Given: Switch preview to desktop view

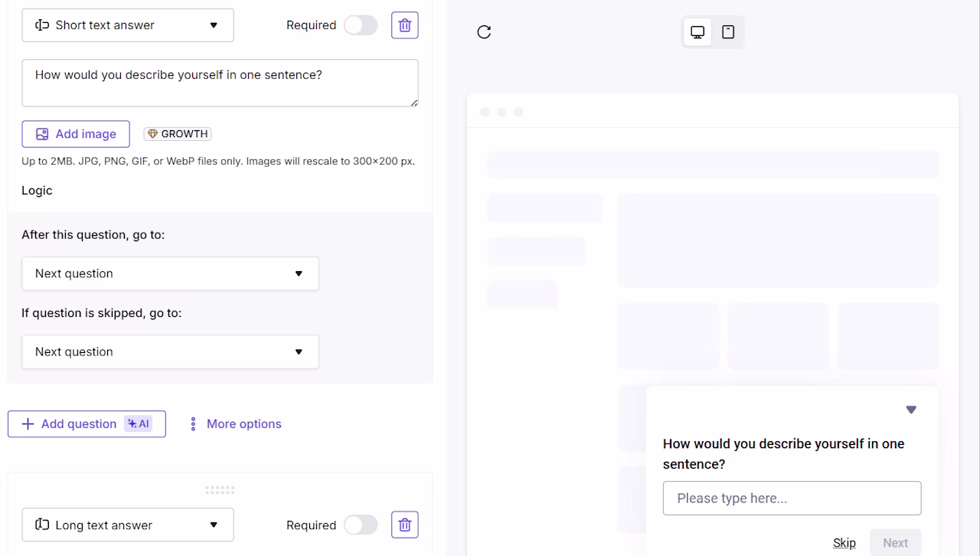Looking at the screenshot, I should pyautogui.click(x=697, y=32).
